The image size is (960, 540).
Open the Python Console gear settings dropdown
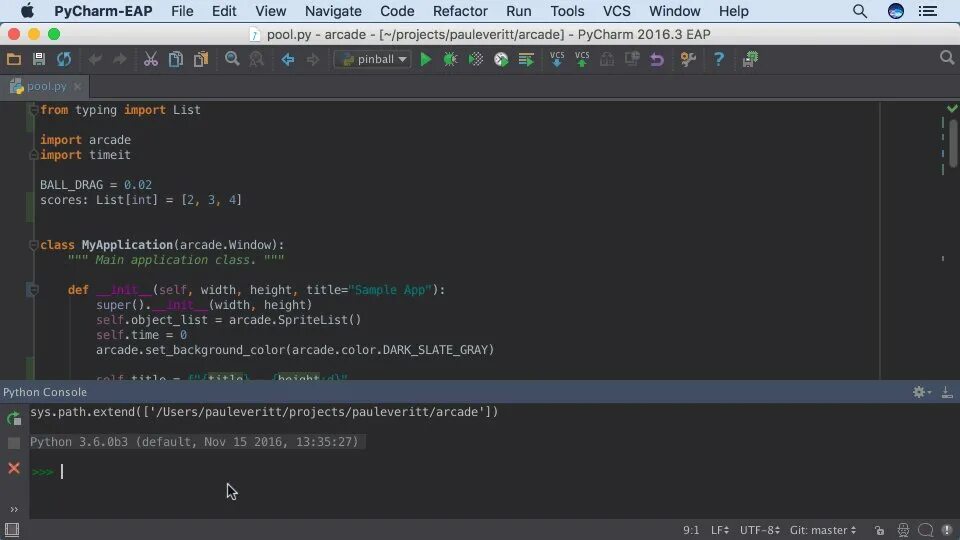[921, 392]
